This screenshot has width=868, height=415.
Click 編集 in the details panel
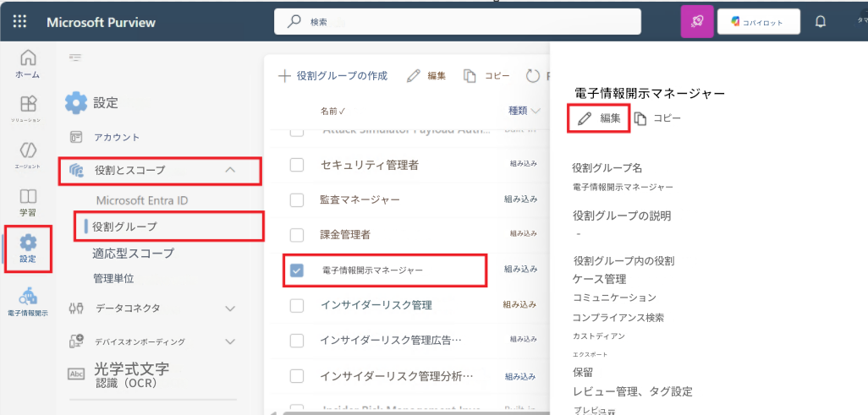[598, 117]
